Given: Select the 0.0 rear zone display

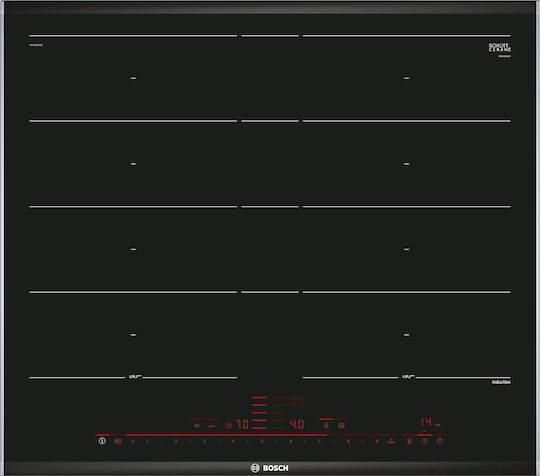Looking at the screenshot, I should point(297,402).
